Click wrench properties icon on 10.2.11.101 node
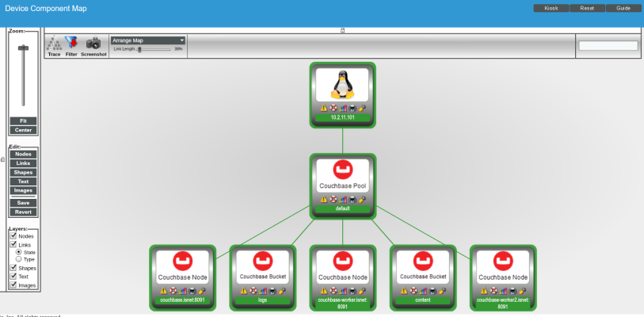 362,108
